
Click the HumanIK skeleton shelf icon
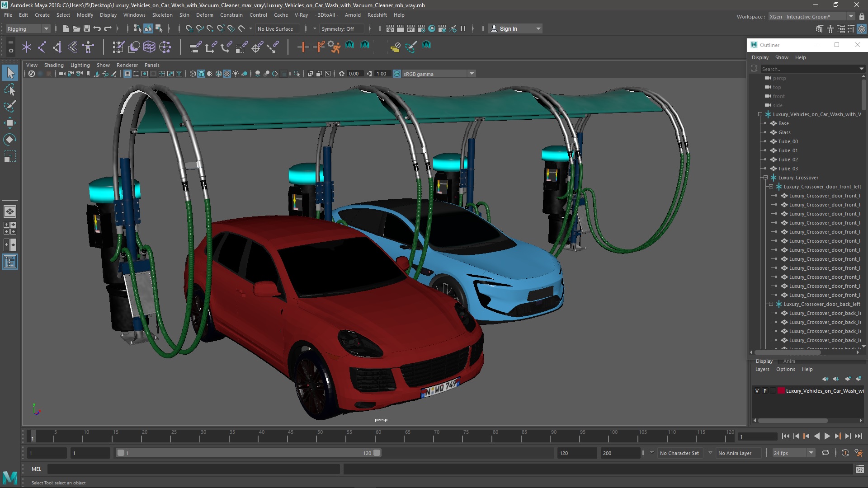(x=88, y=47)
